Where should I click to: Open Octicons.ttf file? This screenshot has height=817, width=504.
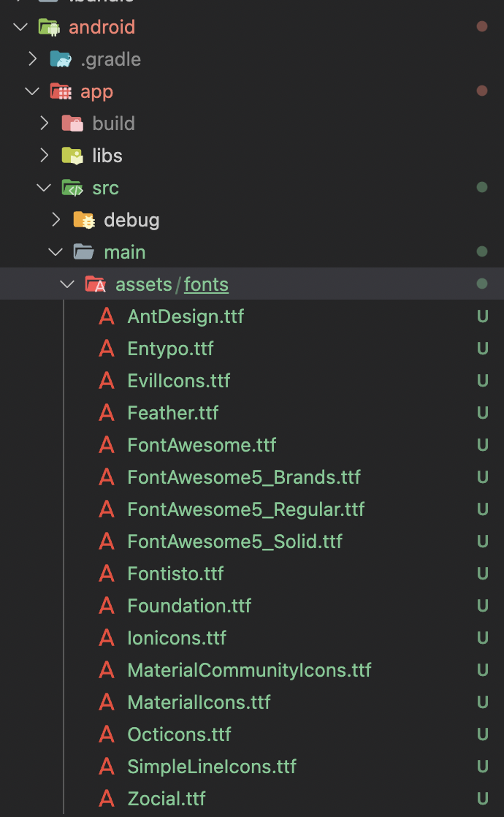click(x=179, y=734)
